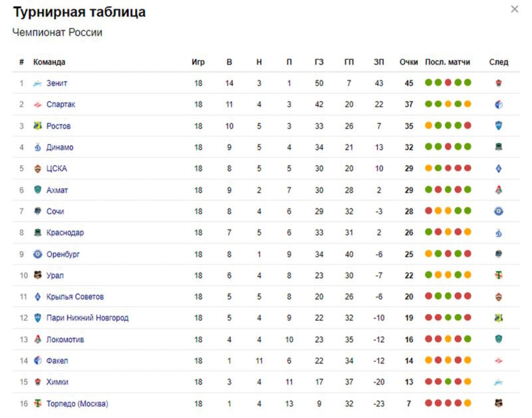The image size is (532, 418).
Task: Click Spartak's first green last-match dot
Action: tap(428, 104)
